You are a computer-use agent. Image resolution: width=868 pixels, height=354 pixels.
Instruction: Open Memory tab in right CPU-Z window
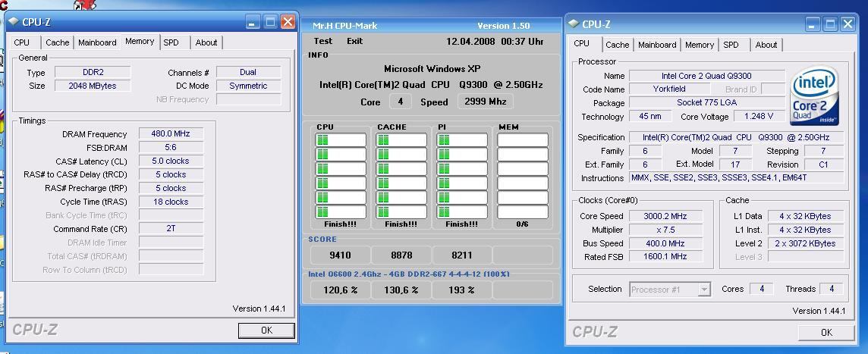coord(700,45)
